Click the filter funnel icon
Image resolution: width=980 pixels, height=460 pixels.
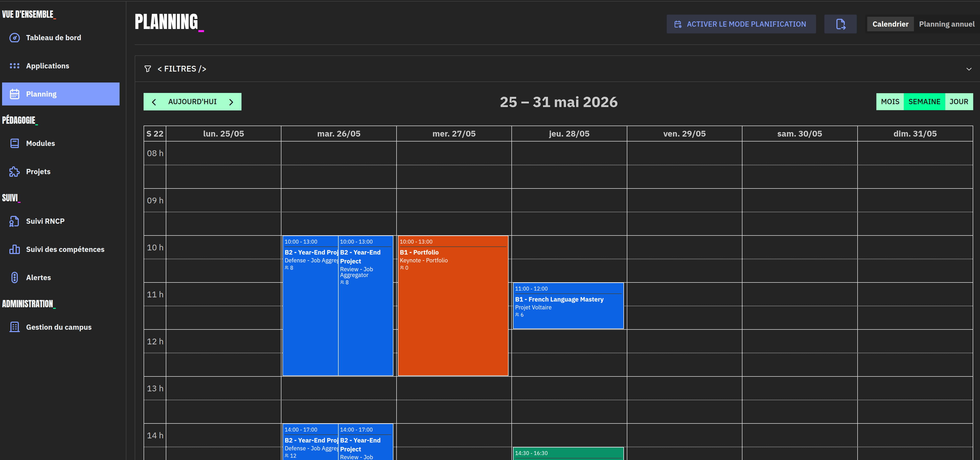coord(147,69)
